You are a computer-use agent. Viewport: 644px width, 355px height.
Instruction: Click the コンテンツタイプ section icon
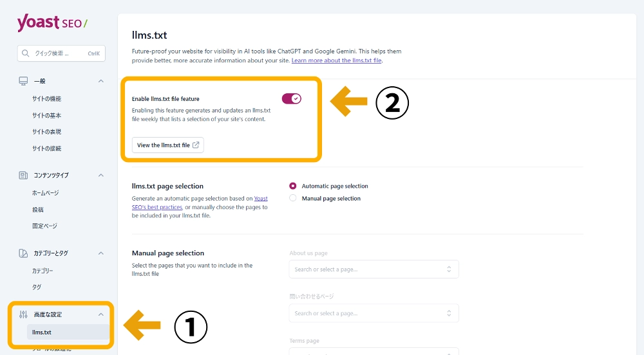[23, 175]
